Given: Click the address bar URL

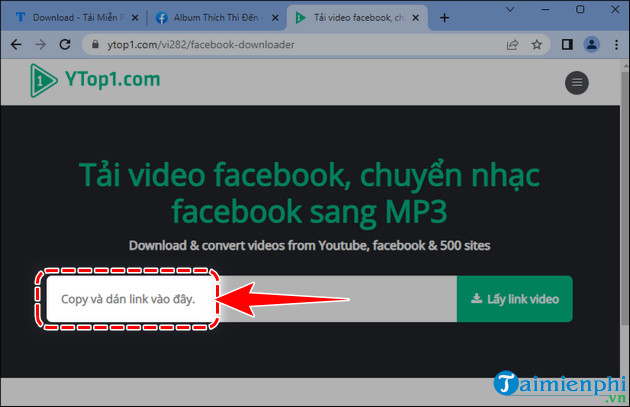Looking at the screenshot, I should pos(201,45).
